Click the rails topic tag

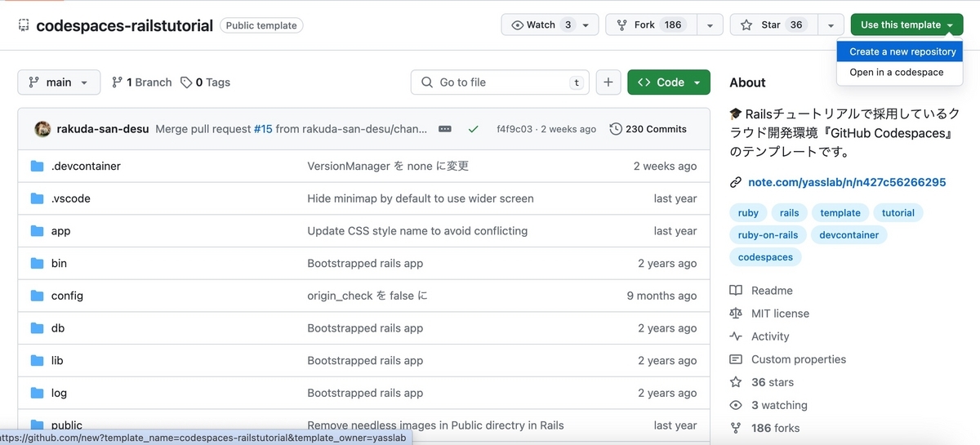click(x=790, y=212)
